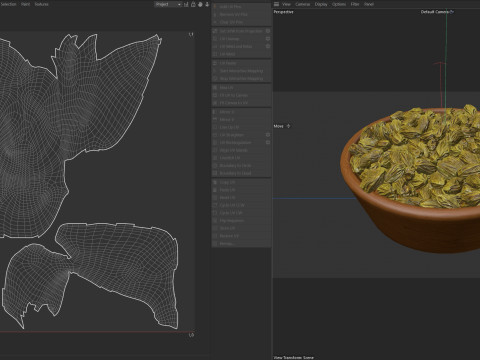
Task: Open the viewport Cameras menu
Action: pyautogui.click(x=303, y=4)
